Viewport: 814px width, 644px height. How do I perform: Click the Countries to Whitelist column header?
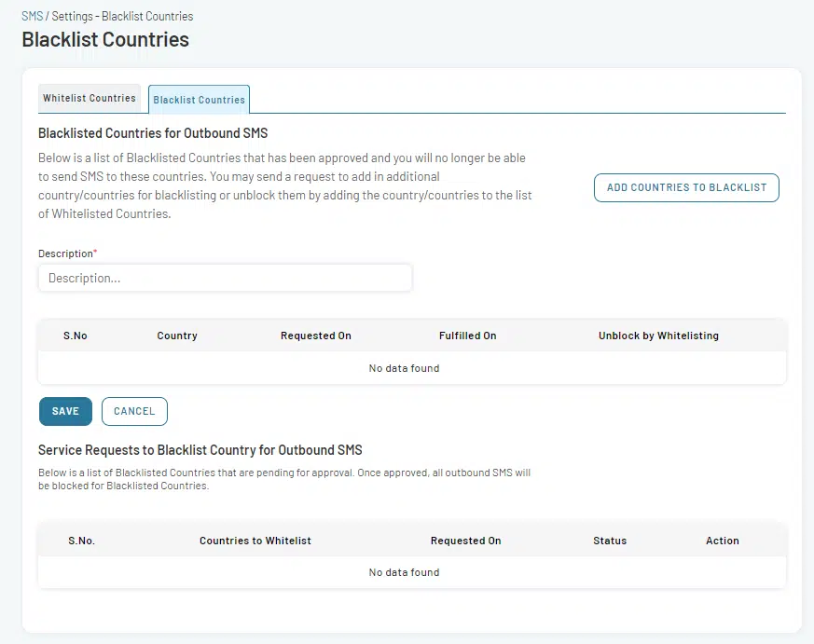[x=255, y=541]
